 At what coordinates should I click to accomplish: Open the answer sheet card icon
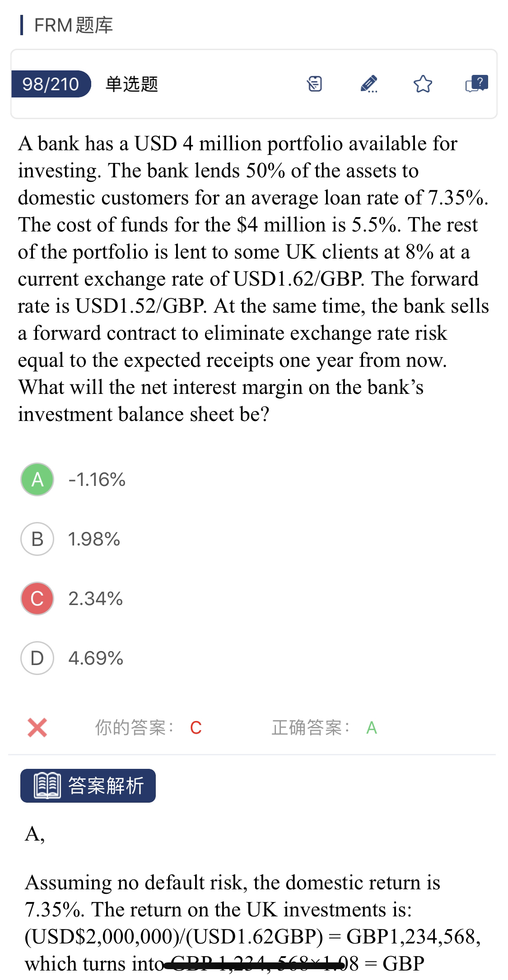pos(314,84)
